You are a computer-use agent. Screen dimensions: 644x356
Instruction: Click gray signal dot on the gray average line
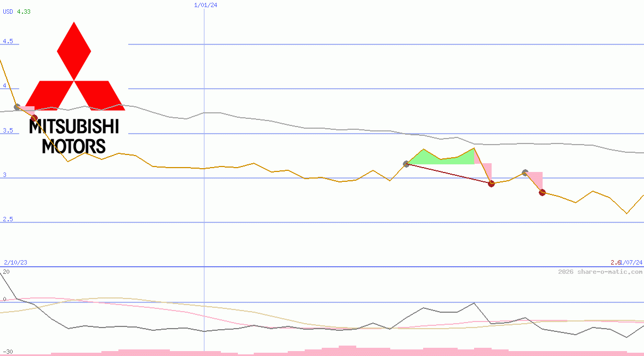(x=17, y=107)
